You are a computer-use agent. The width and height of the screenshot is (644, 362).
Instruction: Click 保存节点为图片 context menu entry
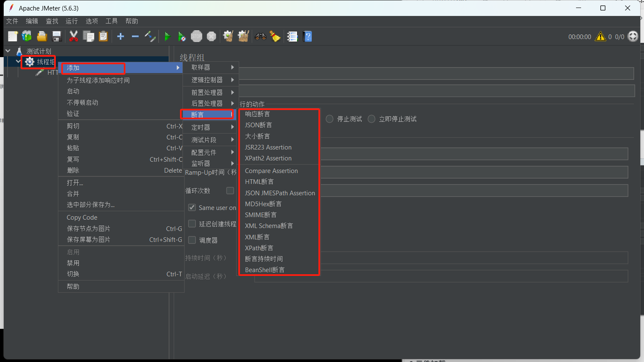pos(121,228)
